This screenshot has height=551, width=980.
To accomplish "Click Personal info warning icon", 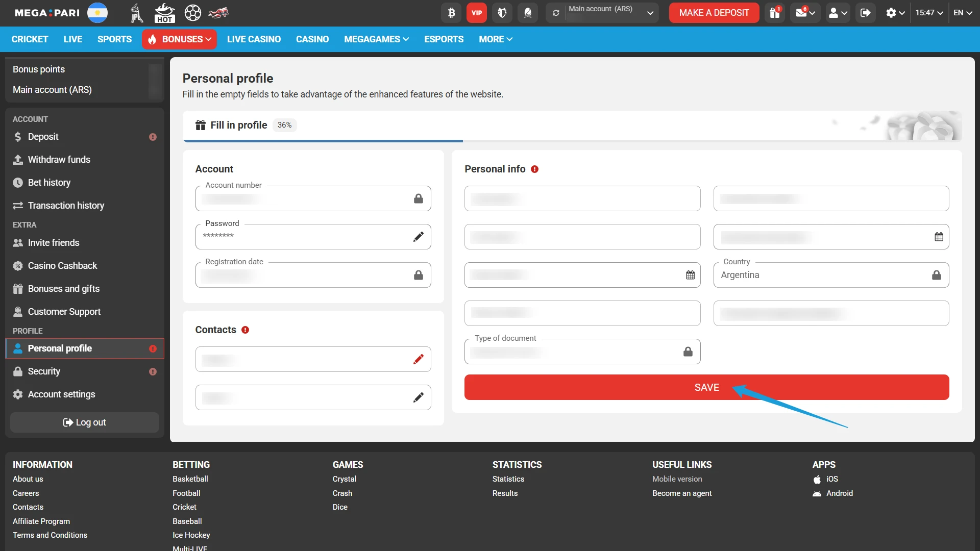I will [x=534, y=169].
